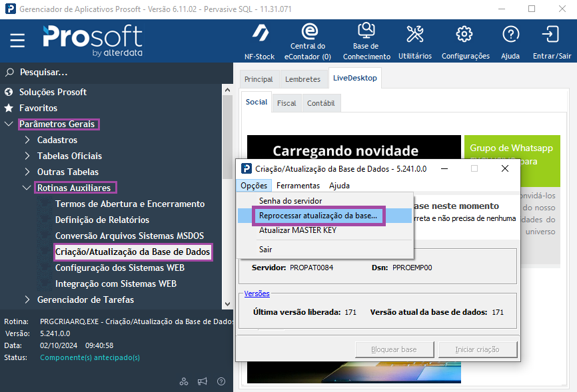Open Conversão Arquivos Sistemas MSDOS
Viewport: 577px width, 392px height.
(x=129, y=236)
